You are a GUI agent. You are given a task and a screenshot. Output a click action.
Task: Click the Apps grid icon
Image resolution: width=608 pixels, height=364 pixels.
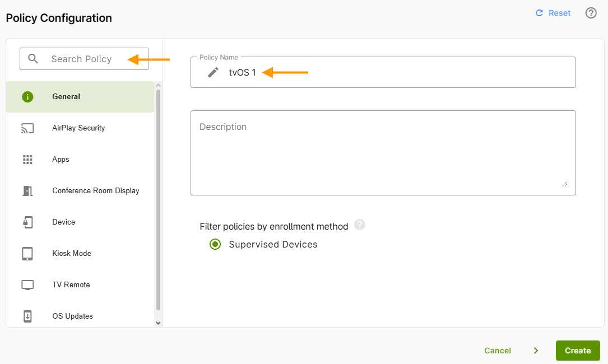click(27, 160)
